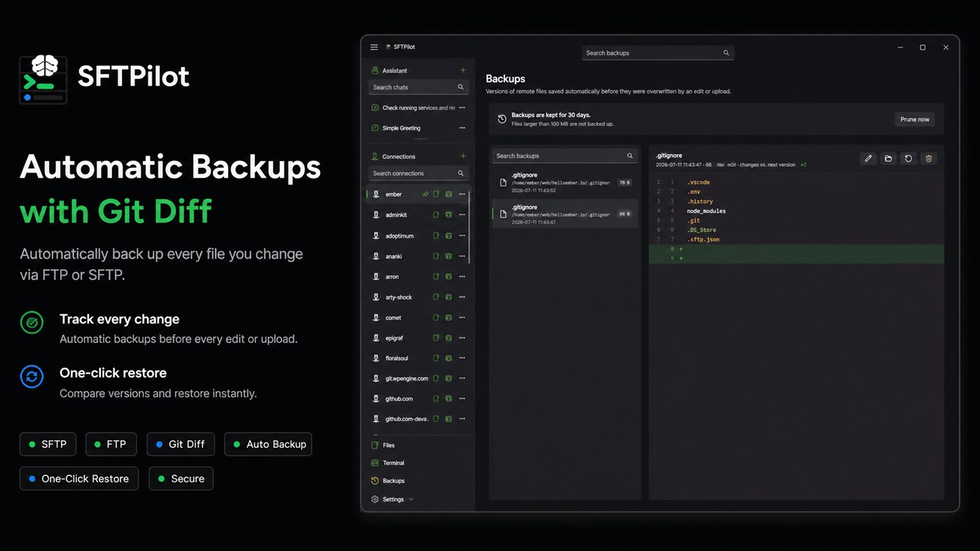980x551 pixels.
Task: Open options menu for Simple Greeting chat
Action: point(462,128)
